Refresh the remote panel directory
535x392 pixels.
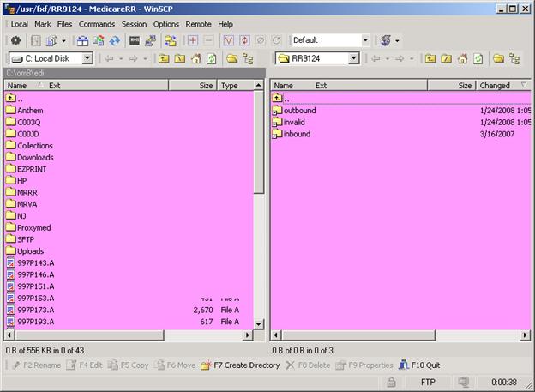(x=478, y=59)
